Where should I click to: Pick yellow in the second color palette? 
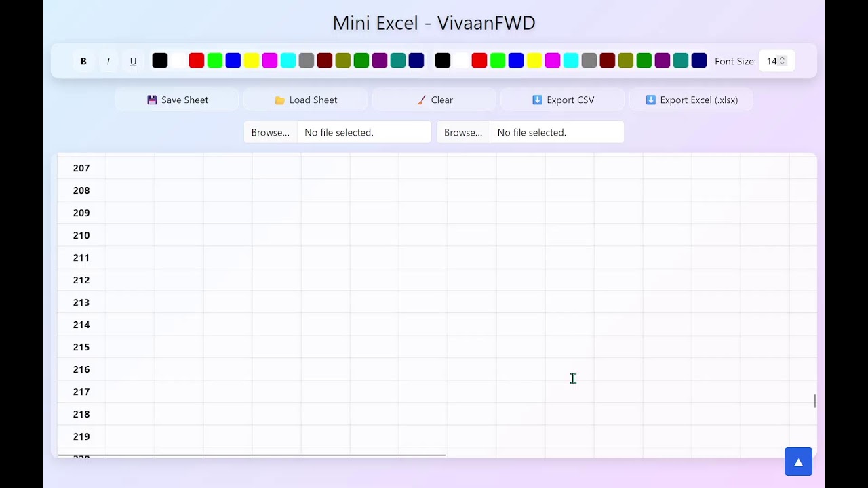(534, 61)
